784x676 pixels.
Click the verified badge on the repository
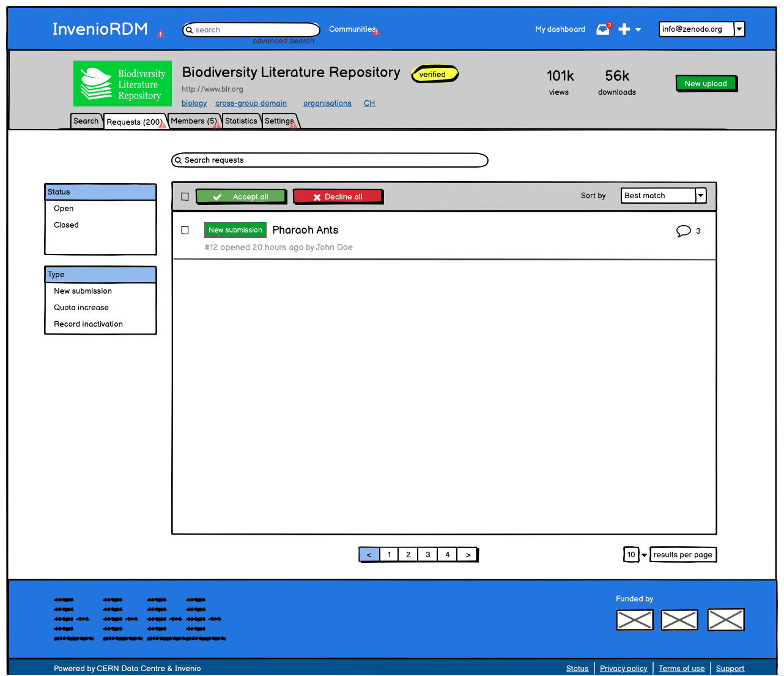[434, 74]
